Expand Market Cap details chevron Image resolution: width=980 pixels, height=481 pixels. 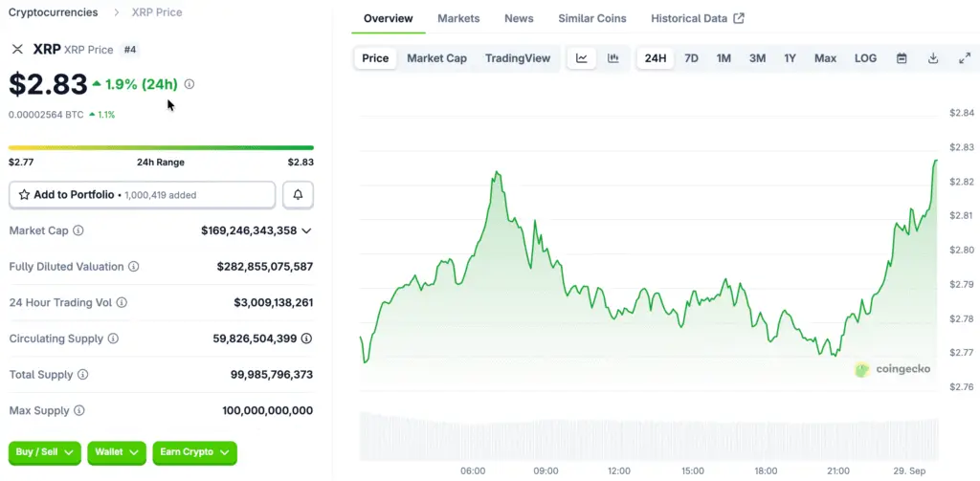coord(306,230)
